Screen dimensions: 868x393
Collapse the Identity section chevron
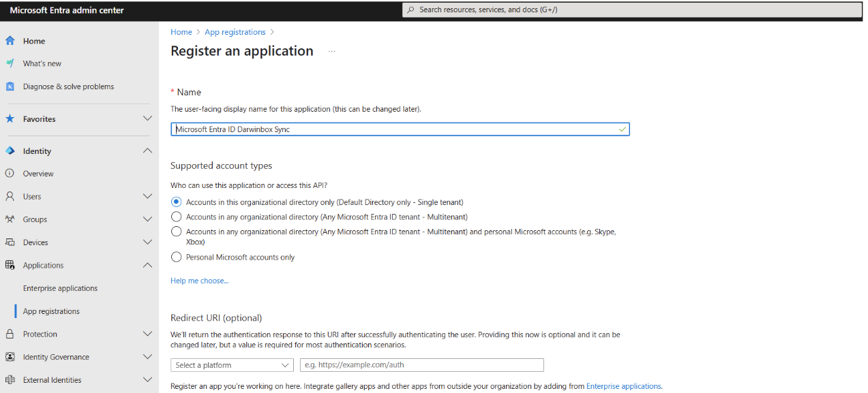(147, 151)
